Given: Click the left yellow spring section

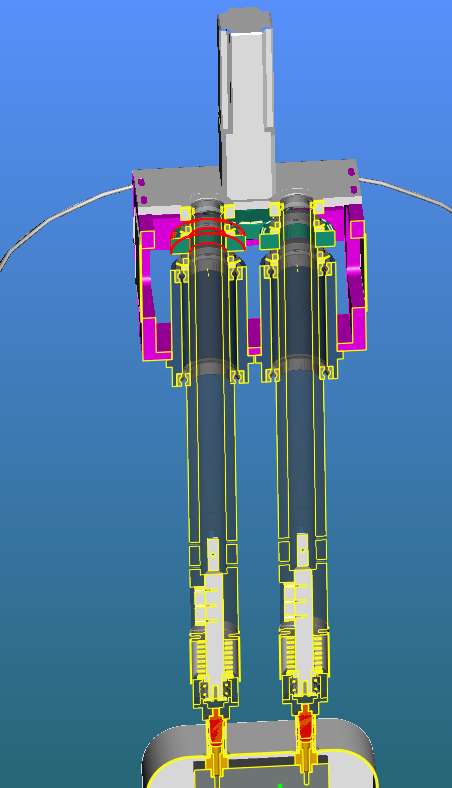Looking at the screenshot, I should [x=215, y=656].
